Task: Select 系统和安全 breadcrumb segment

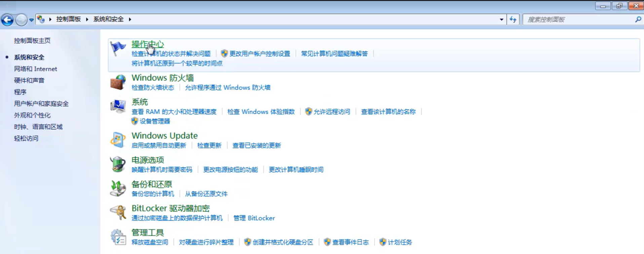Action: tap(108, 19)
